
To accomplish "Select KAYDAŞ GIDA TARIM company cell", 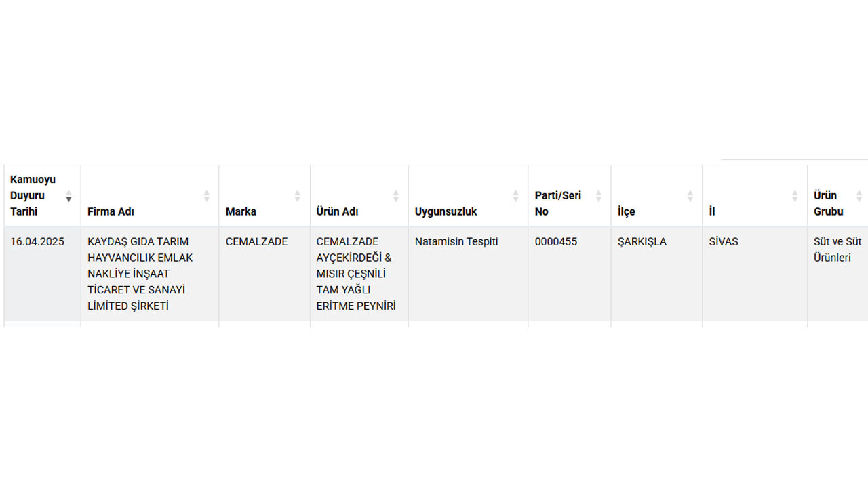I will (x=150, y=274).
